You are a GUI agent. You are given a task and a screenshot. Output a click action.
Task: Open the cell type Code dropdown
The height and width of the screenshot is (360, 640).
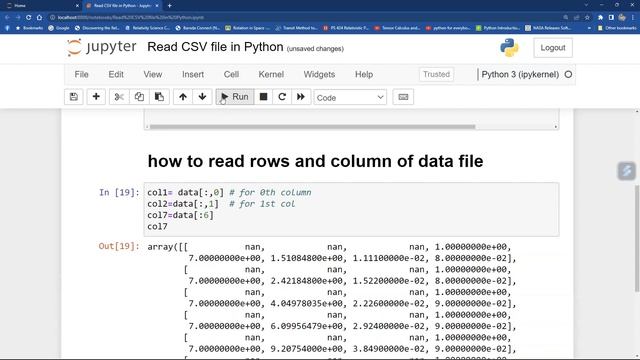pyautogui.click(x=350, y=98)
